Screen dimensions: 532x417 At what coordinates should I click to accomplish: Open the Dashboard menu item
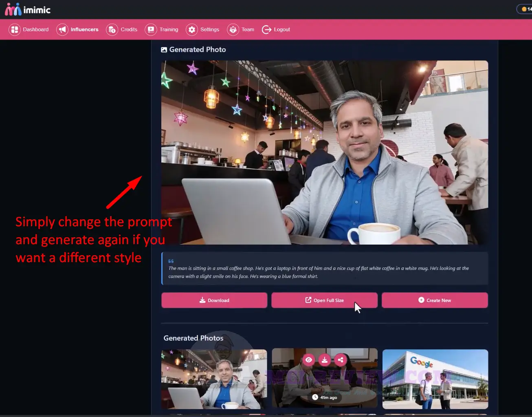[29, 29]
